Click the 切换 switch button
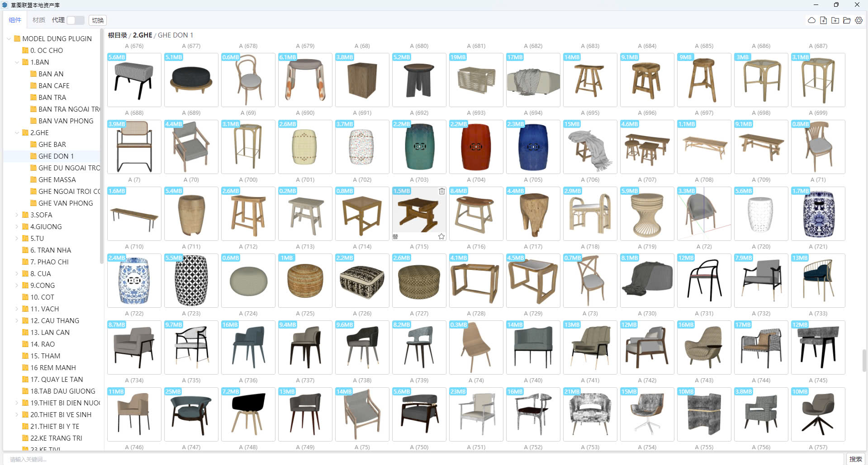Image resolution: width=868 pixels, height=465 pixels. point(98,20)
